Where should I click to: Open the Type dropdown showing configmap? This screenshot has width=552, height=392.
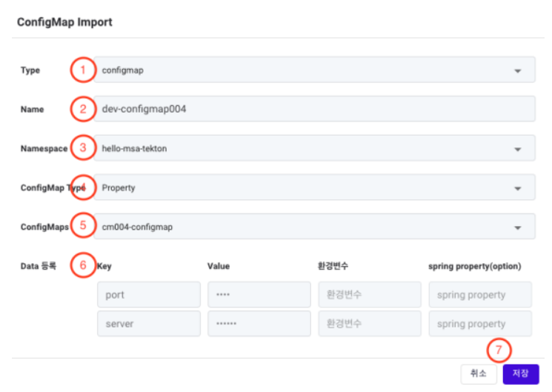click(x=314, y=70)
